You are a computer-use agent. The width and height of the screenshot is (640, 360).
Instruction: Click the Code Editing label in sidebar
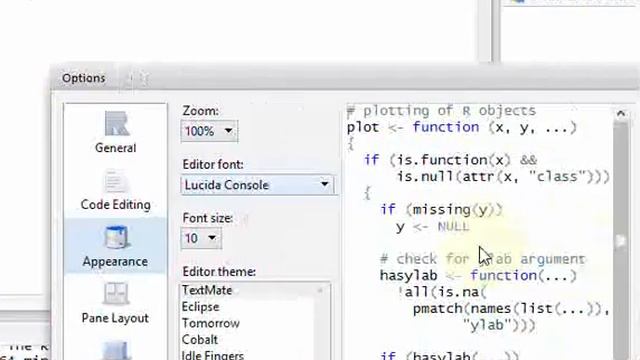pos(116,204)
